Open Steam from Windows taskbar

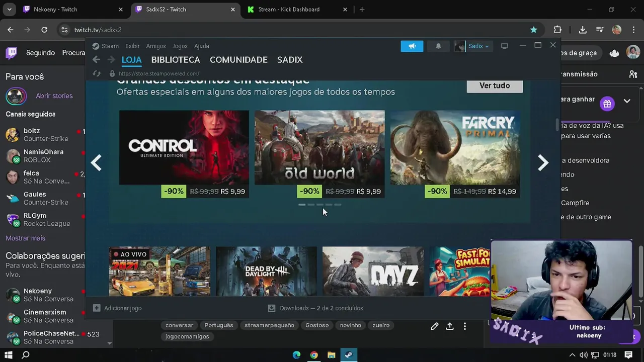[348, 355]
